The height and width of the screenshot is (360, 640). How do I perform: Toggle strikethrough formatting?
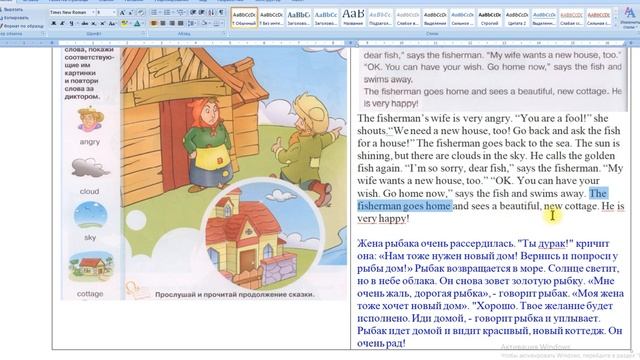84,23
